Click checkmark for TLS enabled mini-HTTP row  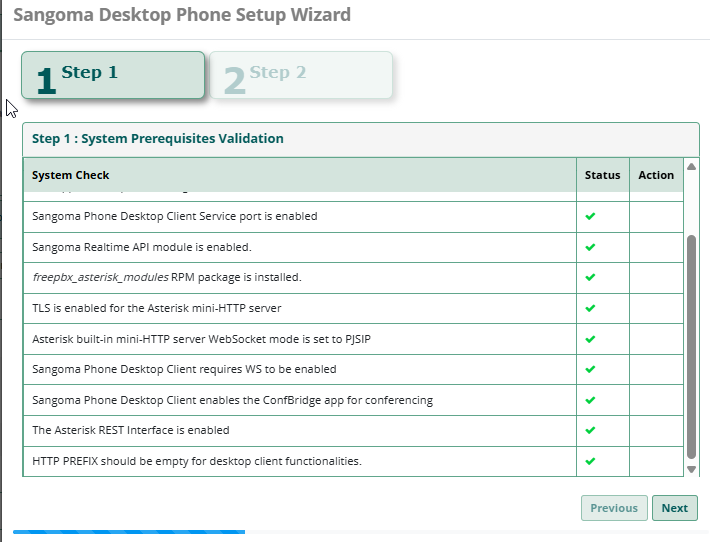tap(590, 308)
